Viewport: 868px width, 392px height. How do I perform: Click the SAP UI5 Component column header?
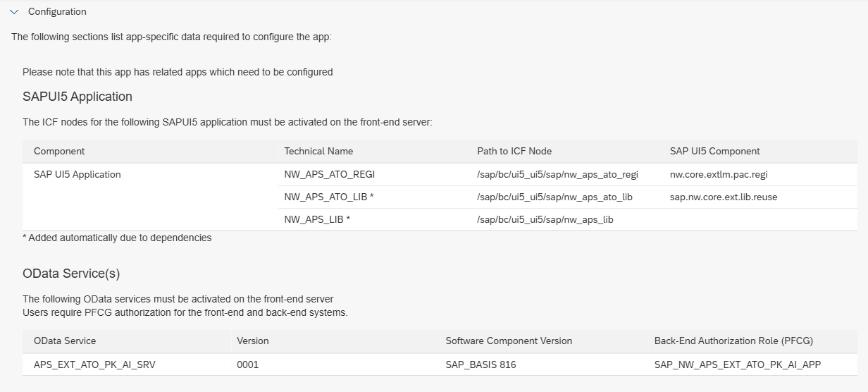(x=715, y=151)
